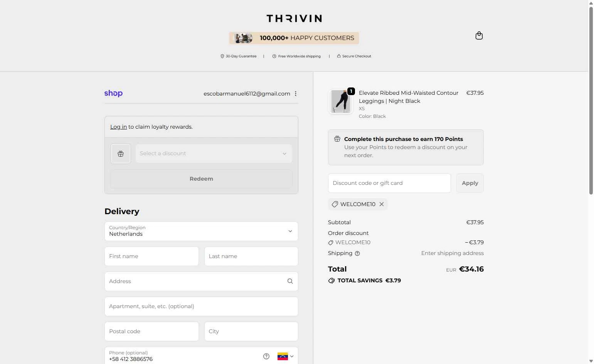Open the shopping bag cart icon

[x=479, y=36]
